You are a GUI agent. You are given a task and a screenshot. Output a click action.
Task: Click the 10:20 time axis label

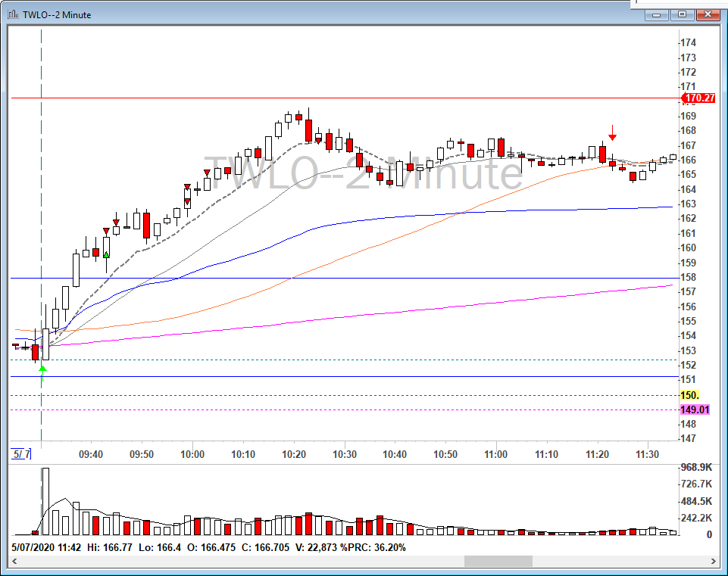coord(294,454)
